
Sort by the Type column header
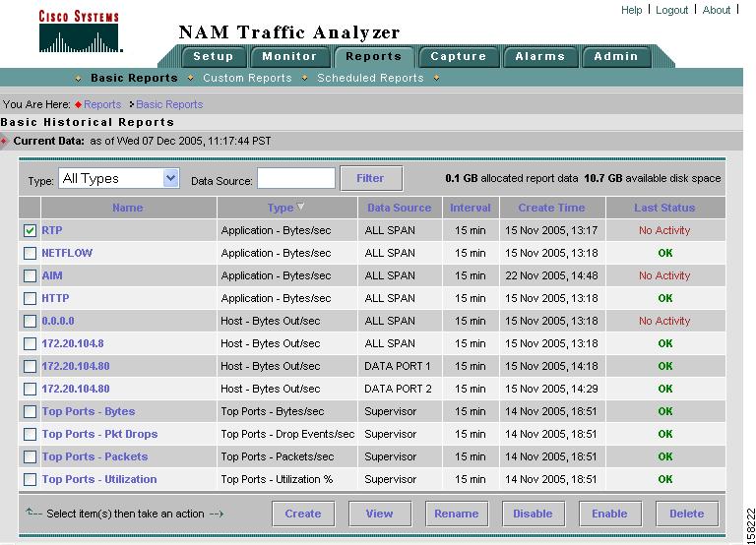pos(281,208)
